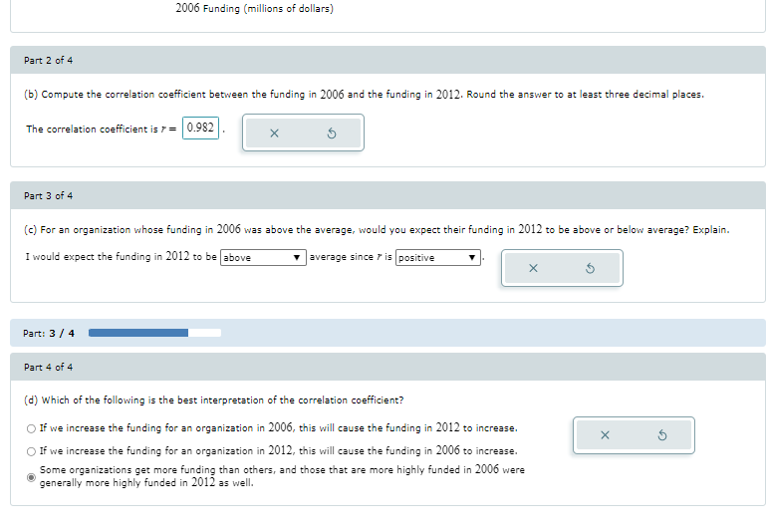Click the Part 2 of 4 header
766x532 pixels.
pos(387,60)
